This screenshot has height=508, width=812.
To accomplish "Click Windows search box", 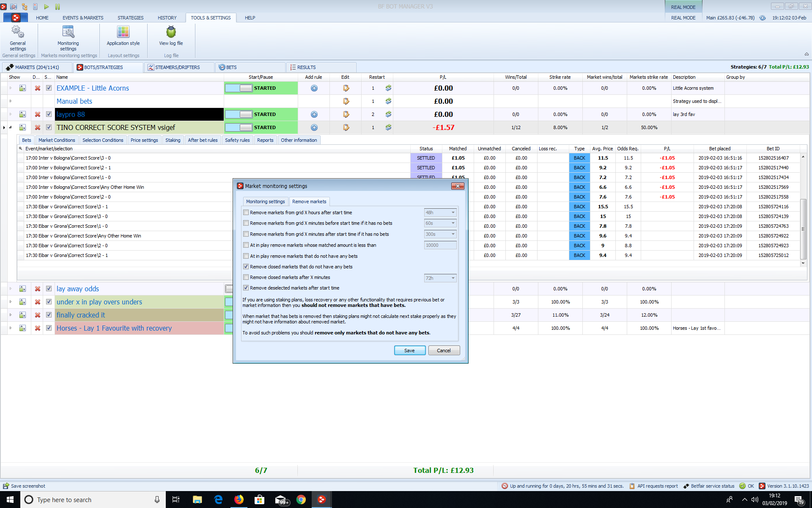I will coord(93,500).
